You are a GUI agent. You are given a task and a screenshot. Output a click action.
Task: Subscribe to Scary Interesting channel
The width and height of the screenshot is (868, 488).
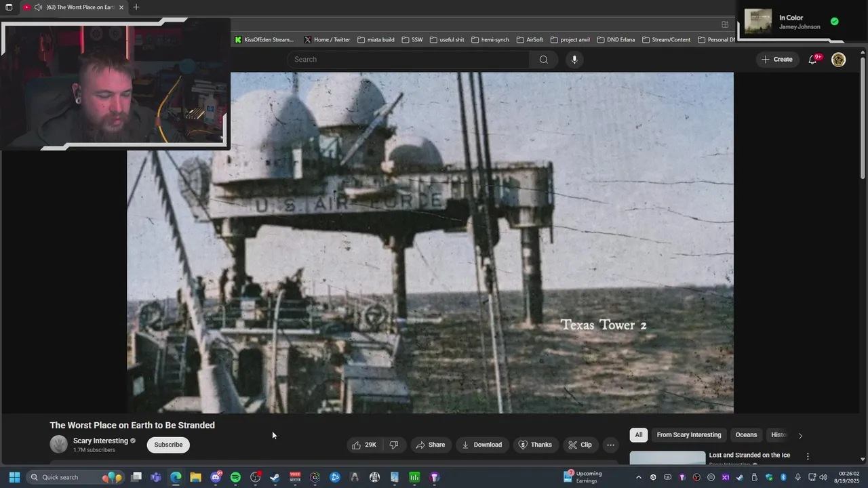coord(168,445)
